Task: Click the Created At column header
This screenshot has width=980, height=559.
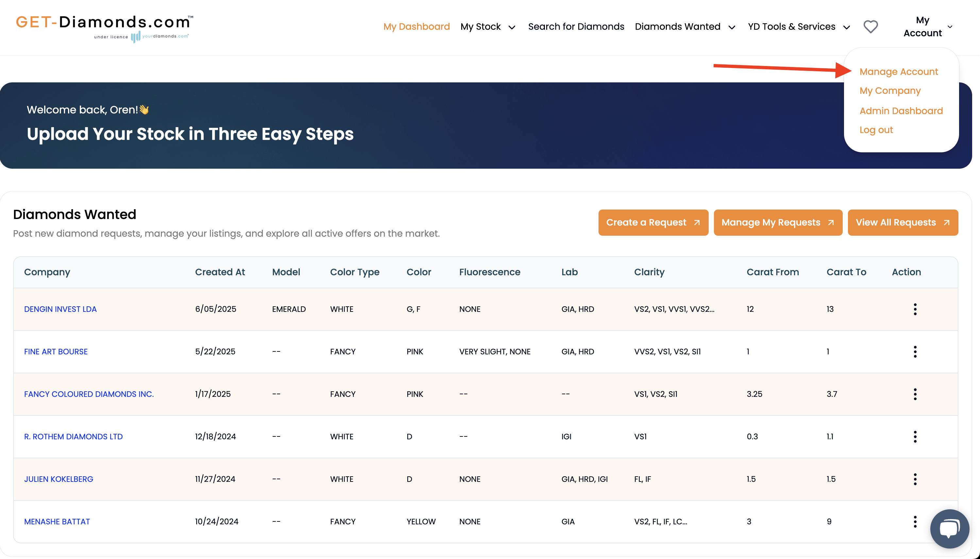Action: click(220, 272)
